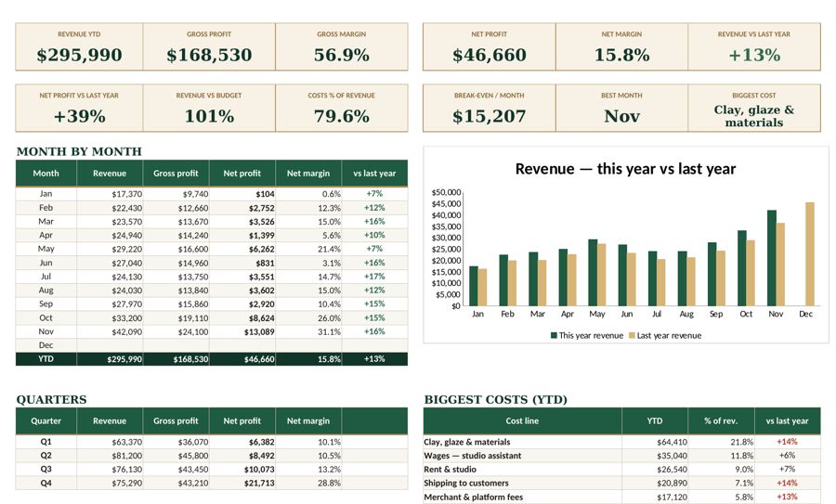Image resolution: width=836 pixels, height=504 pixels.
Task: Click the YTD label in totals row
Action: pos(46,359)
